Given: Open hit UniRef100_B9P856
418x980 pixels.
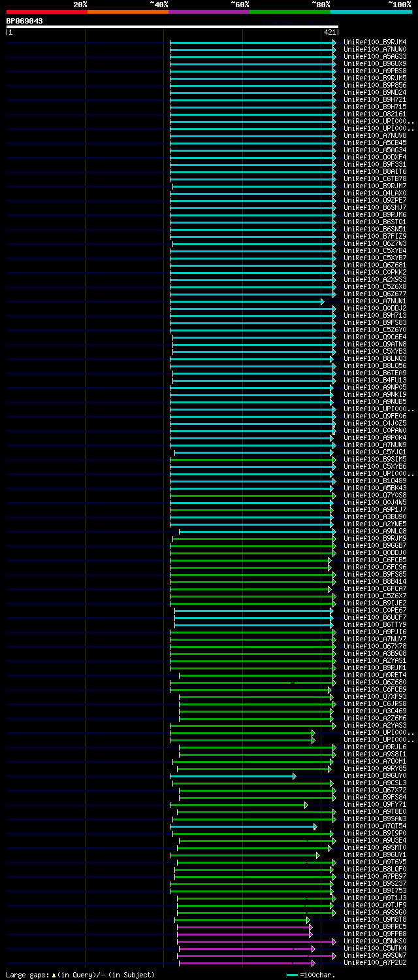Looking at the screenshot, I should pyautogui.click(x=375, y=85).
